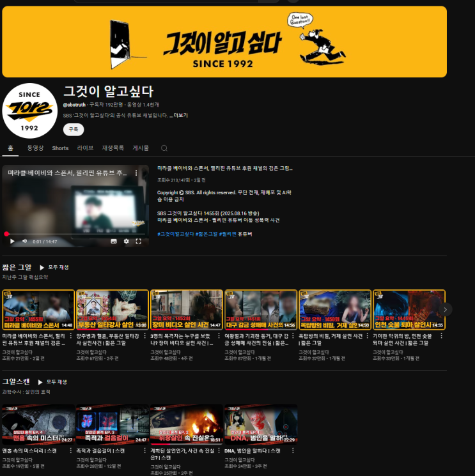
Task: Play the featured video
Action: point(12,242)
